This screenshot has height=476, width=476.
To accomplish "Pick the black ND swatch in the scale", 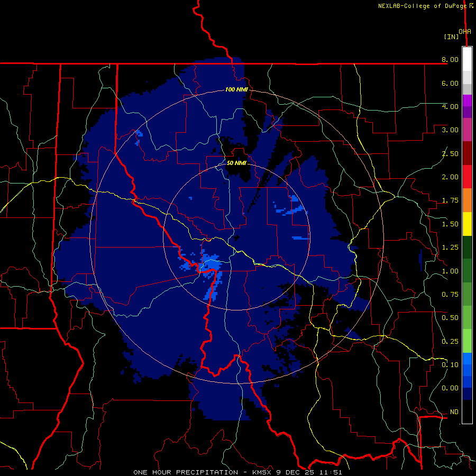I will [467, 411].
